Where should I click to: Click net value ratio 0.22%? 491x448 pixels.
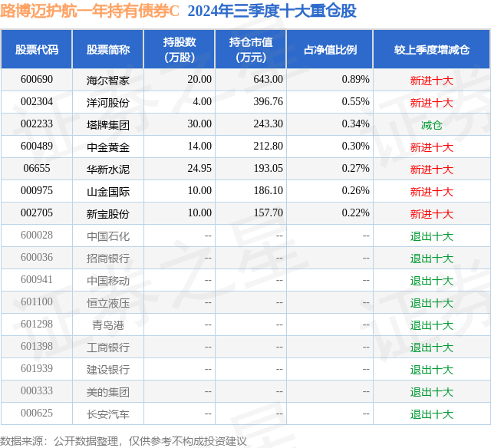[x=355, y=213]
